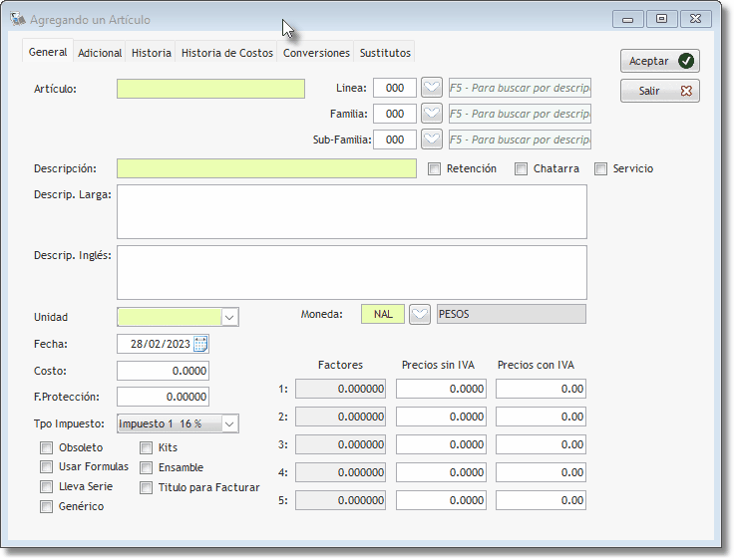The width and height of the screenshot is (734, 560).
Task: Click the Factores field in row 3
Action: point(340,444)
